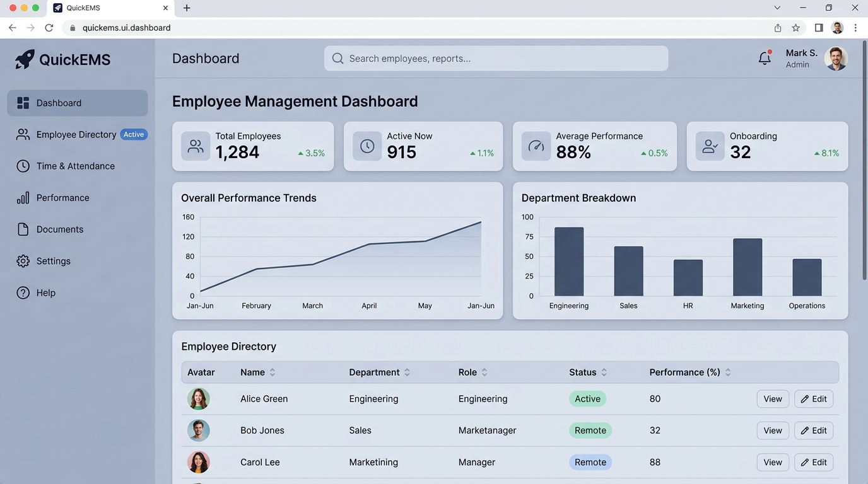868x484 pixels.
Task: Open Chrome's three-dot menu
Action: (x=855, y=28)
